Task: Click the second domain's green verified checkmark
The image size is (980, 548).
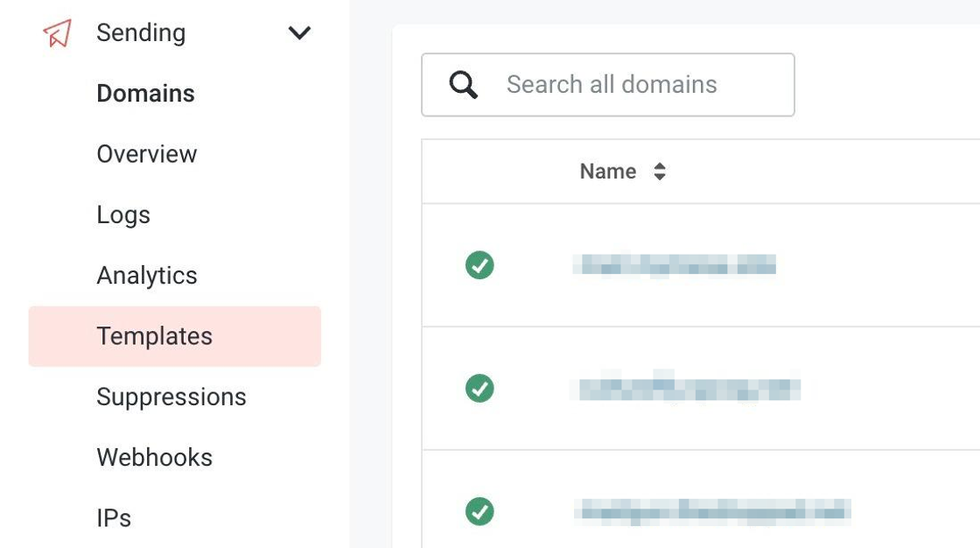Action: (479, 389)
